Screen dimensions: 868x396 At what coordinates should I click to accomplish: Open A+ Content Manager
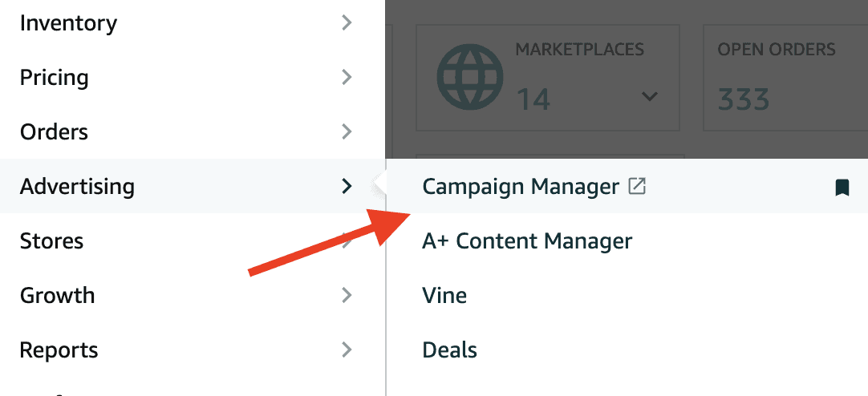pyautogui.click(x=527, y=241)
